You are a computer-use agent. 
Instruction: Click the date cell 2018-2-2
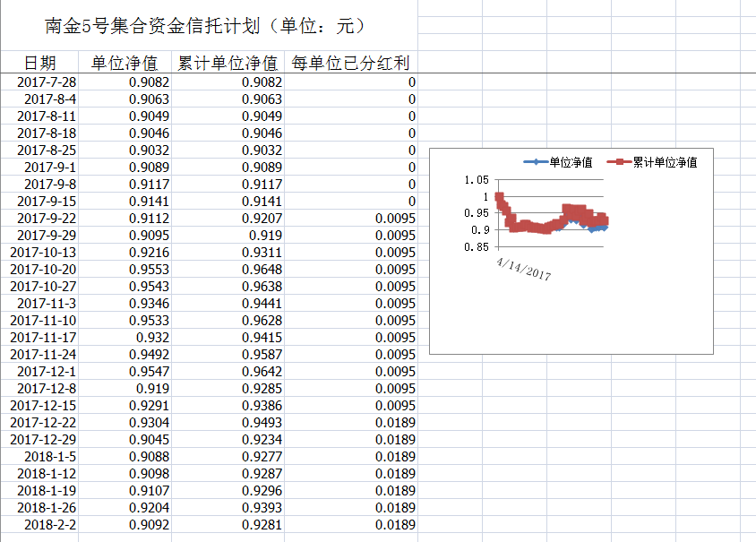point(50,525)
